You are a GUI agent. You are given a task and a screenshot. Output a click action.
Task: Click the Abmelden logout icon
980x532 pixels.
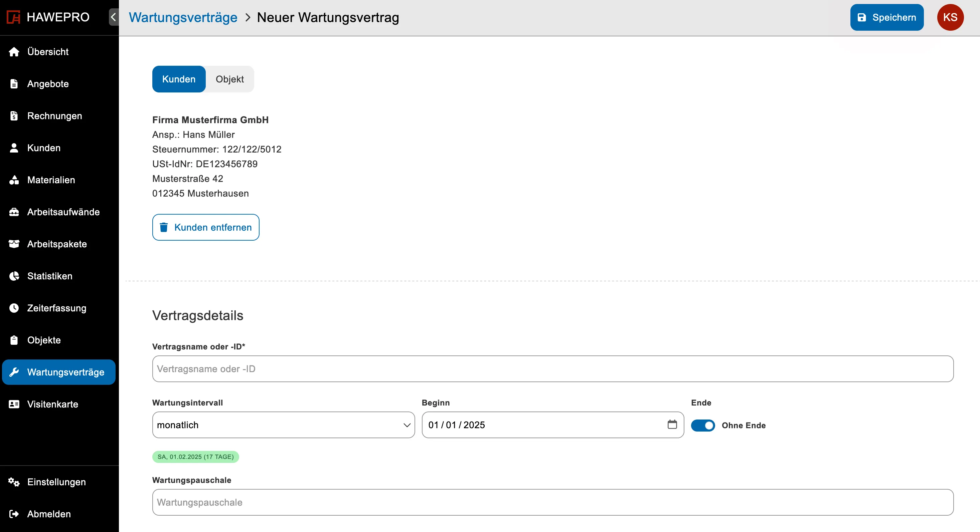coord(14,514)
